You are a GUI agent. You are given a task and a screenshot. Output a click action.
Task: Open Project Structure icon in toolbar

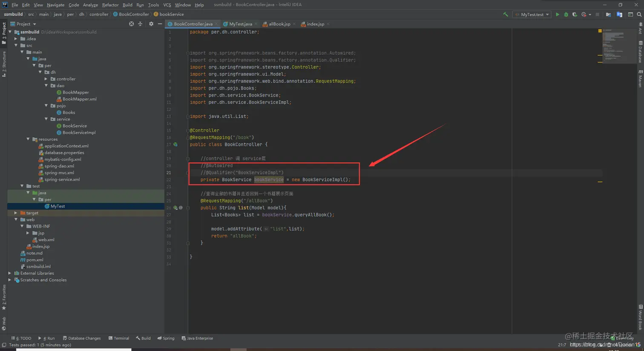(x=608, y=14)
